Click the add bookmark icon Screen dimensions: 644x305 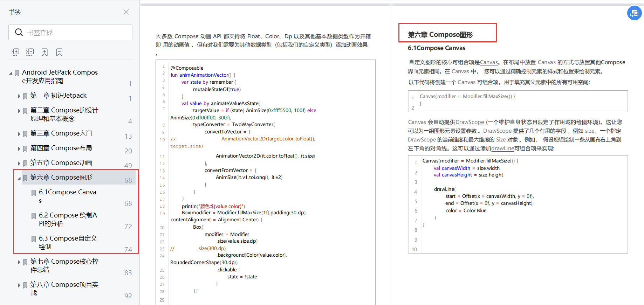44,52
